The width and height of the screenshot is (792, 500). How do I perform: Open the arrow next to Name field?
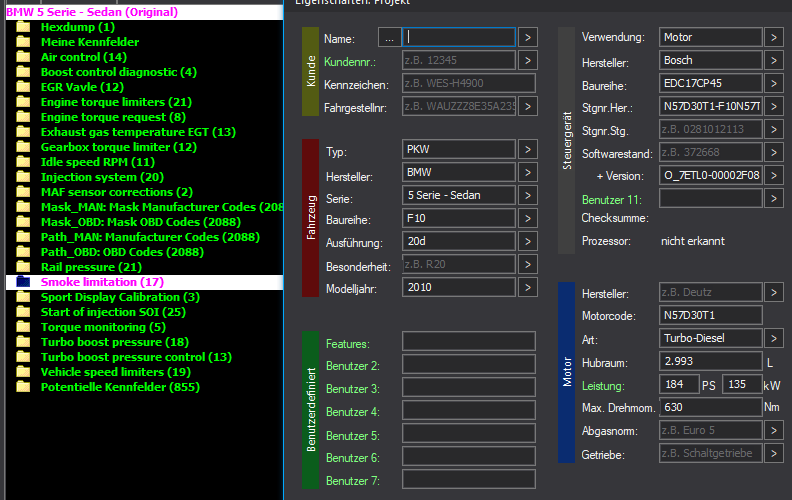[528, 37]
